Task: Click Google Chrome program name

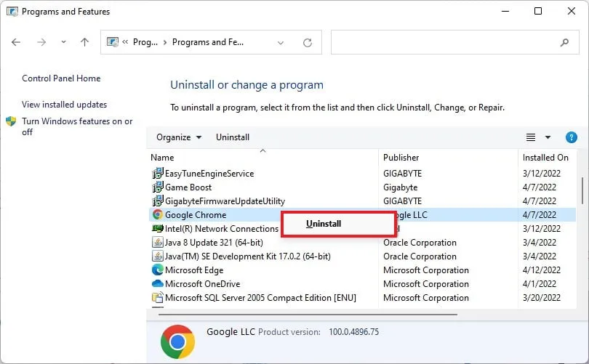Action: tap(196, 215)
